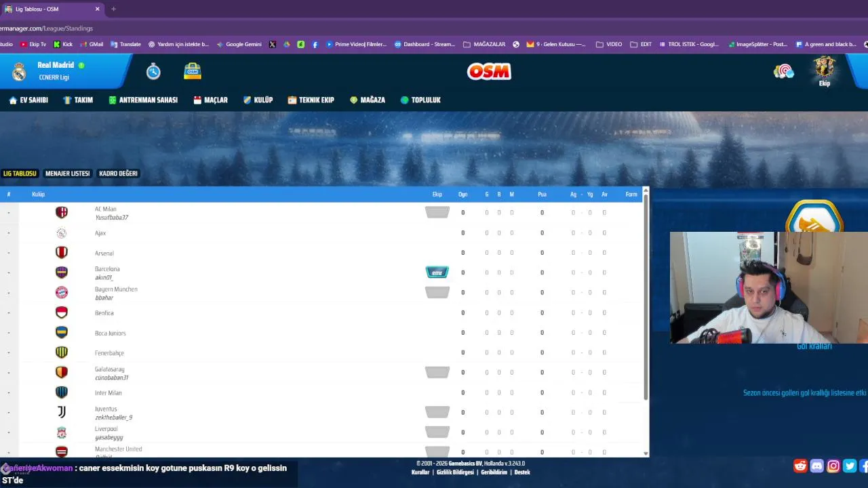868x488 pixels.
Task: Click the Fenerbahçe club crest
Action: [62, 352]
